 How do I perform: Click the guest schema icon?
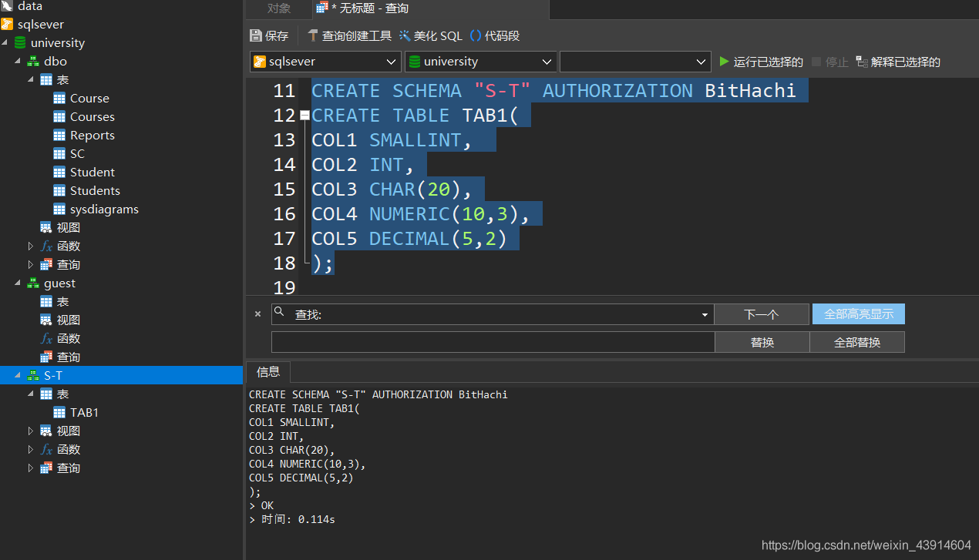[x=33, y=283]
